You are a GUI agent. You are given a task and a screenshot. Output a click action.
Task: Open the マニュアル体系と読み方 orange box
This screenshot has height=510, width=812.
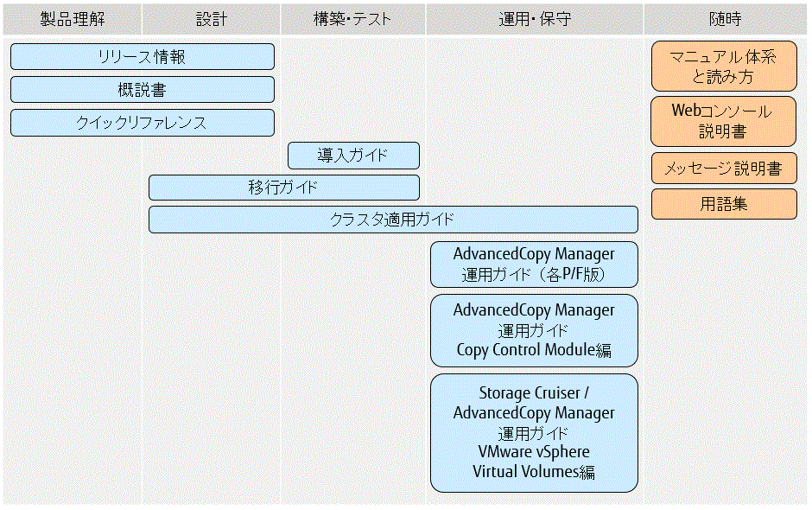click(724, 67)
